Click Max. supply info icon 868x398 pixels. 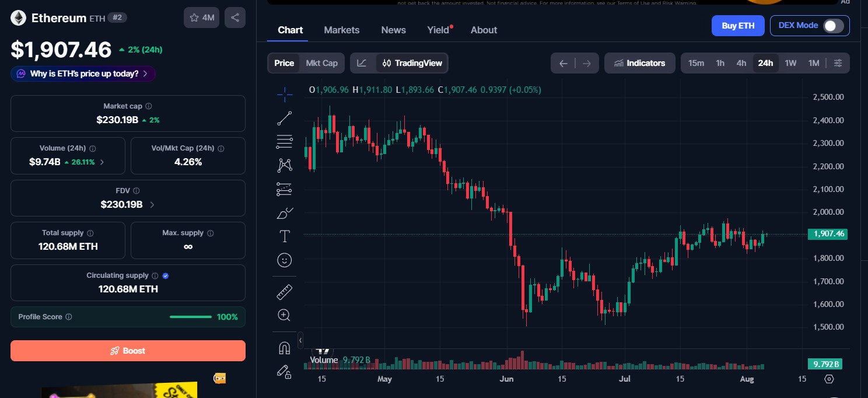[211, 233]
